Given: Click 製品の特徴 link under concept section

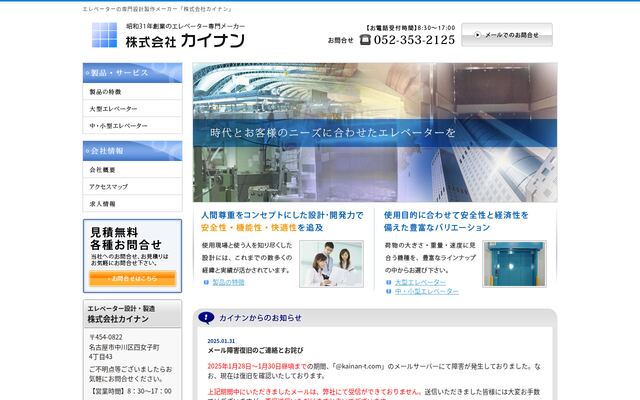Looking at the screenshot, I should click(228, 282).
